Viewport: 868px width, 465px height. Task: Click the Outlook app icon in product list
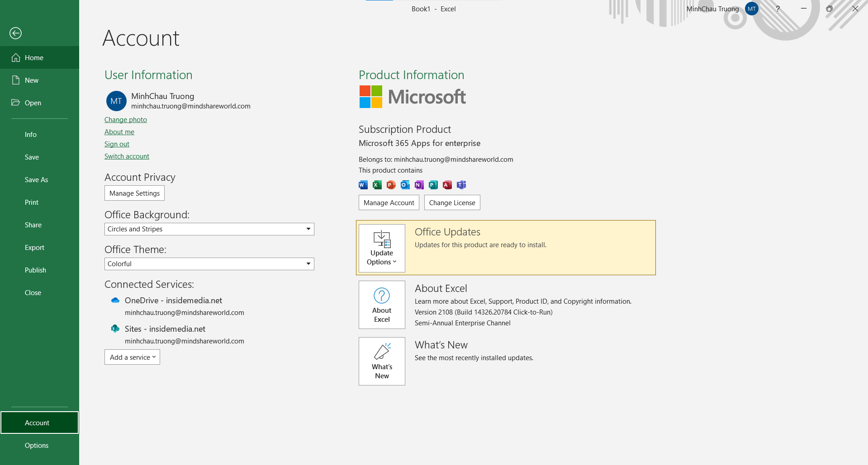tap(405, 184)
